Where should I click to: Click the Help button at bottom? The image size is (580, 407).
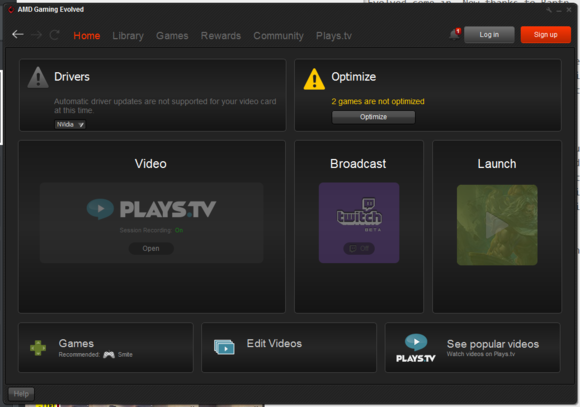click(21, 394)
